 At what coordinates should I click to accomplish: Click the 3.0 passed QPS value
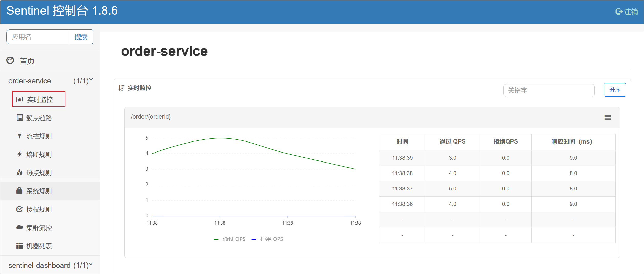coord(452,158)
